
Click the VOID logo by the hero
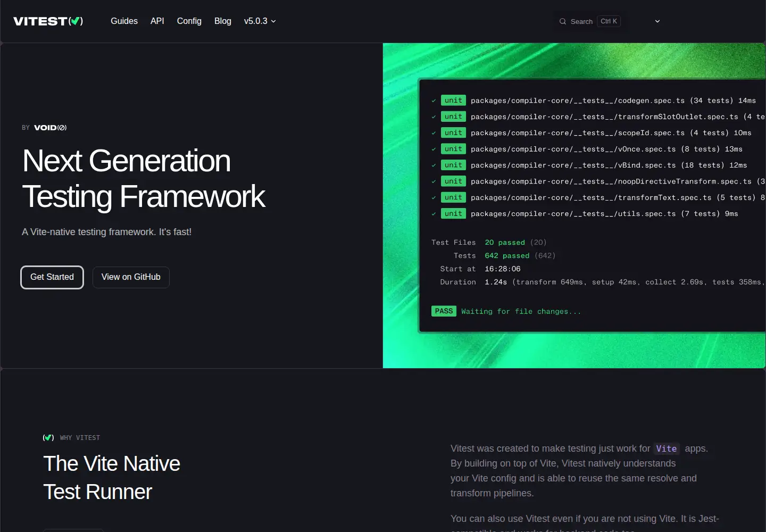[50, 128]
